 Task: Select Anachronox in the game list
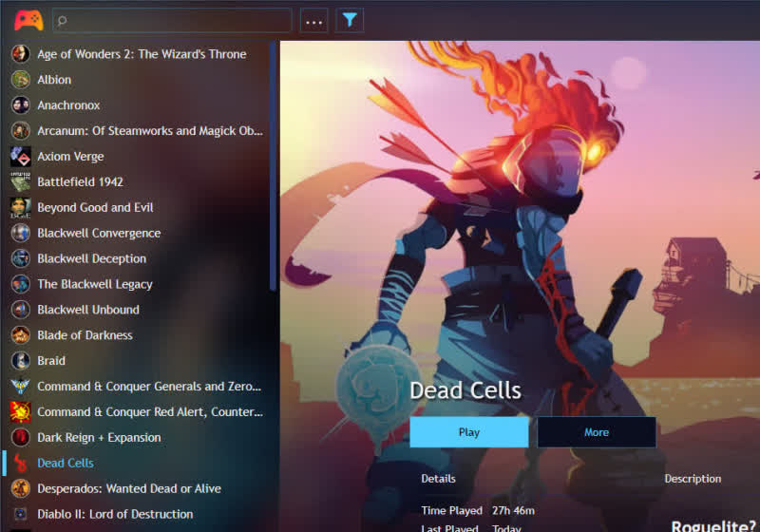click(68, 105)
